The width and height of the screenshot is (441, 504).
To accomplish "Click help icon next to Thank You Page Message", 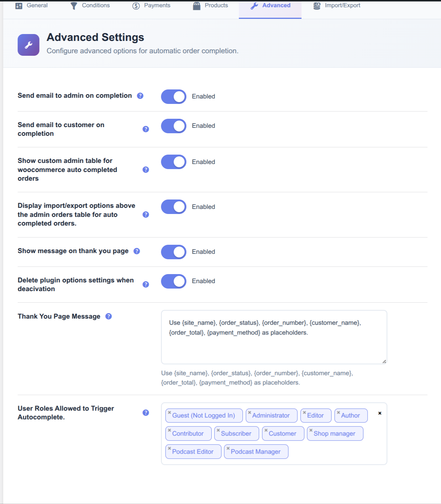I will [x=109, y=316].
